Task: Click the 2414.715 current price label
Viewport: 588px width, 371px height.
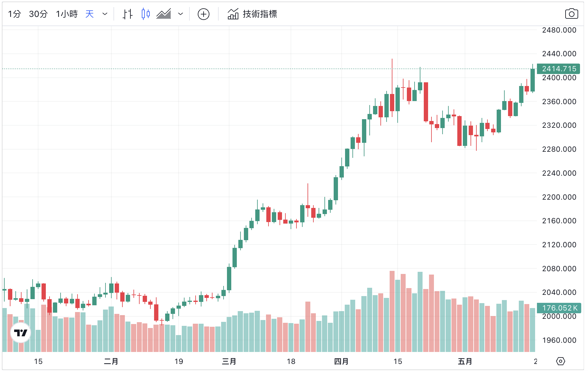Action: (558, 69)
